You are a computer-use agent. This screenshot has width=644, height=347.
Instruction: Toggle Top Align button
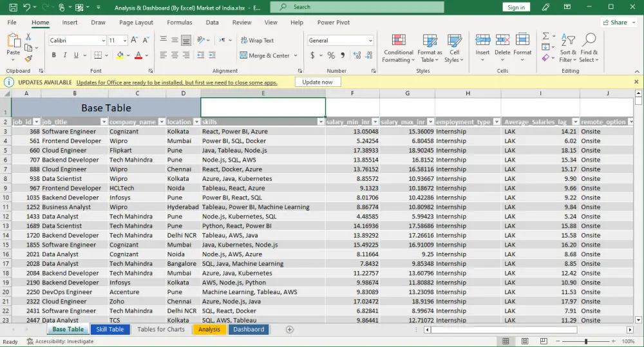coord(163,40)
